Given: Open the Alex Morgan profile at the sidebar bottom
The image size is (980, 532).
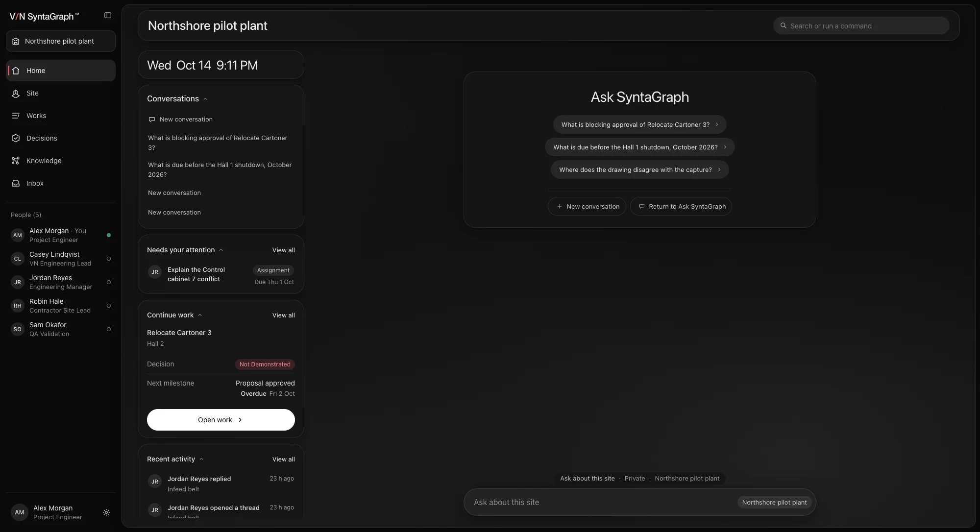Looking at the screenshot, I should [x=51, y=512].
